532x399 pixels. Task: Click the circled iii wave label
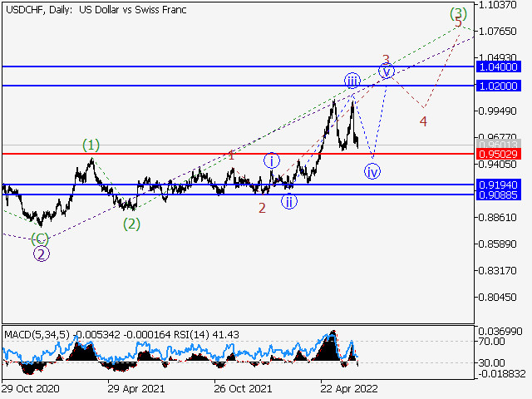click(352, 81)
